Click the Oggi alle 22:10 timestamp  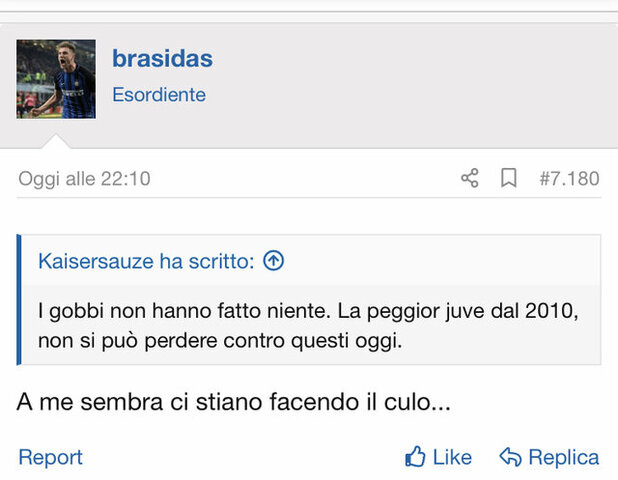(84, 179)
